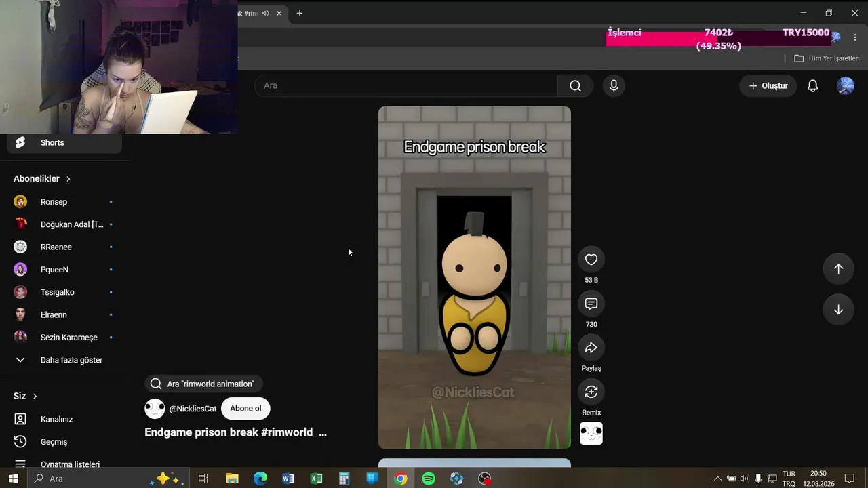Open the Shorts section in sidebar
Screen dimensions: 868x488
tap(64, 142)
